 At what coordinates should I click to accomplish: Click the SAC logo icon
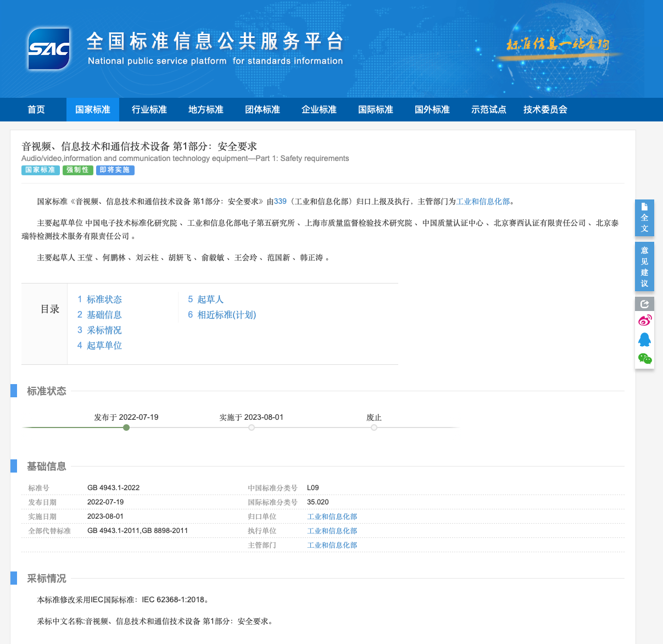coord(49,49)
